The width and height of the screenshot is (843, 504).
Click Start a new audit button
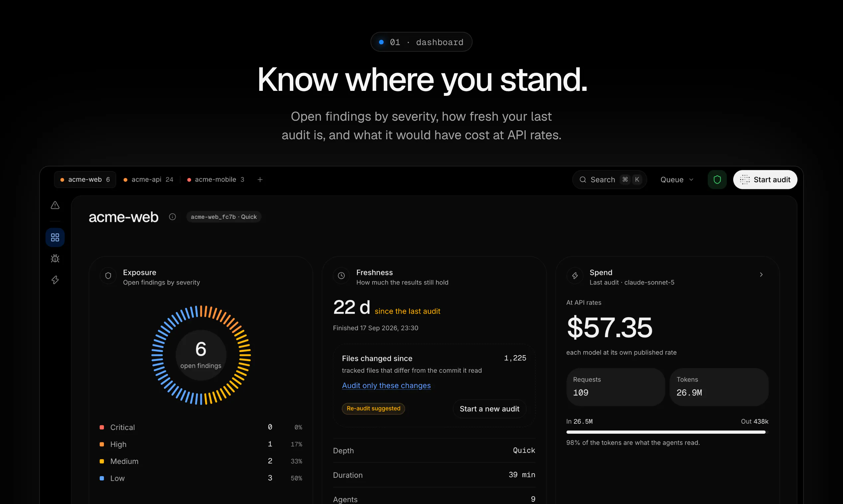click(490, 409)
